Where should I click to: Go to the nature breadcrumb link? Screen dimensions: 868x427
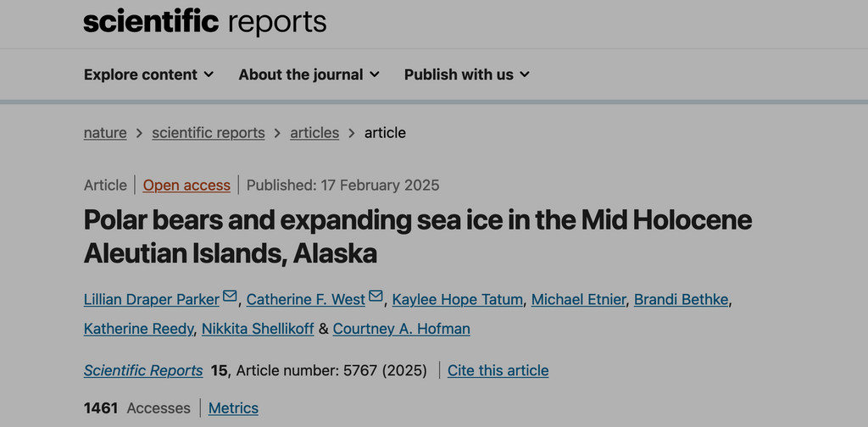(x=105, y=133)
